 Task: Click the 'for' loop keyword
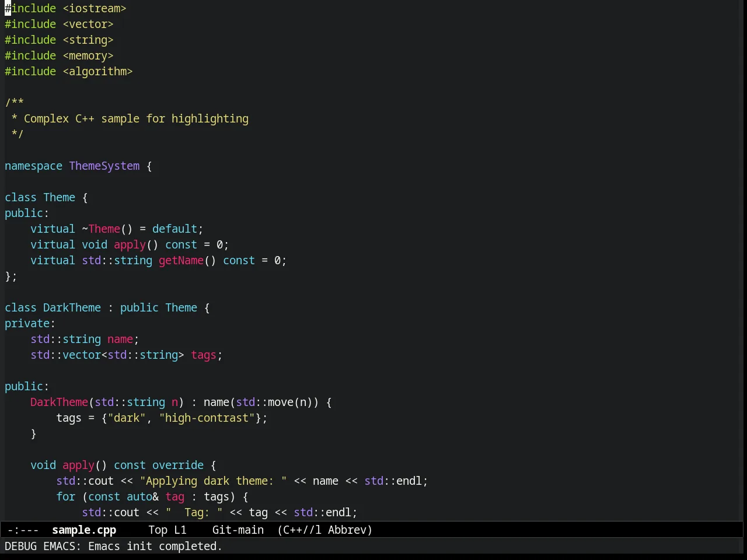pyautogui.click(x=65, y=496)
